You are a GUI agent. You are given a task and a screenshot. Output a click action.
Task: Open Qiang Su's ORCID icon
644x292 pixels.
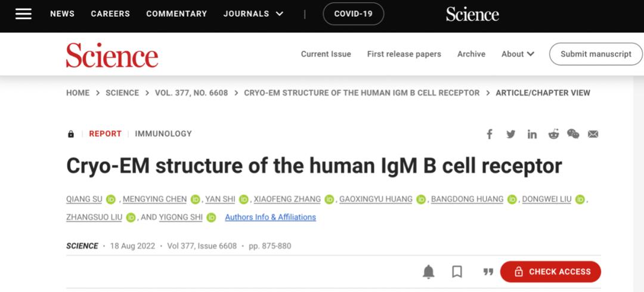coord(112,199)
